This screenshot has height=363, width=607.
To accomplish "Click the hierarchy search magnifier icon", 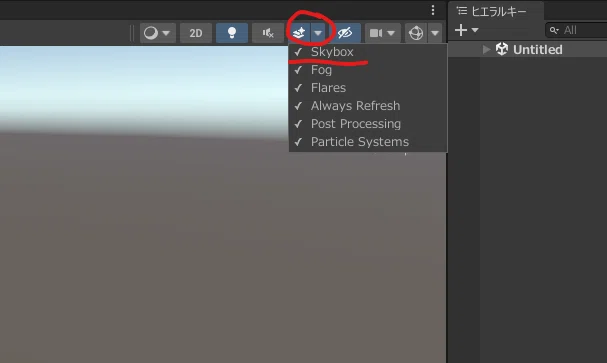I will pos(554,30).
